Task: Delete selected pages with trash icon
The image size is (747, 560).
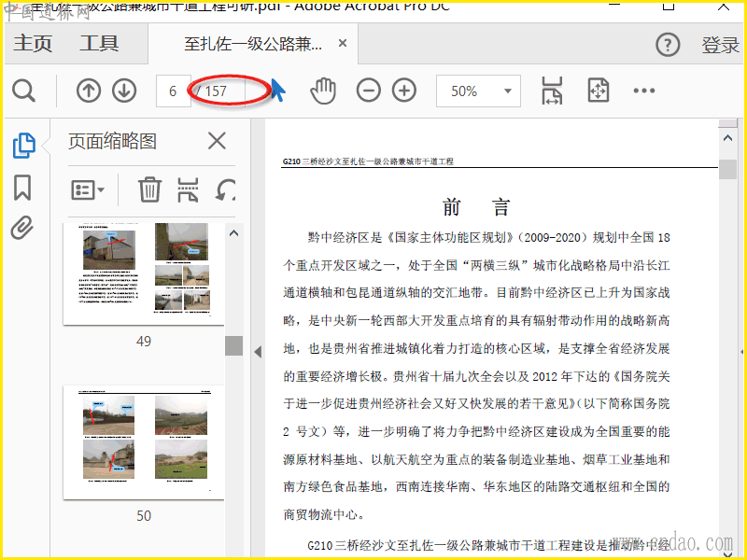Action: (x=149, y=189)
